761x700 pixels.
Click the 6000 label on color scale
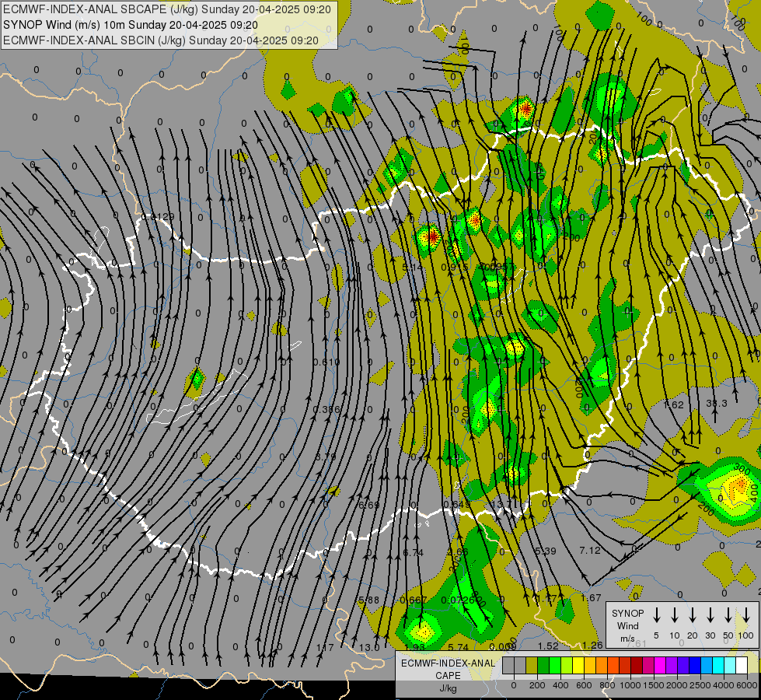(747, 685)
